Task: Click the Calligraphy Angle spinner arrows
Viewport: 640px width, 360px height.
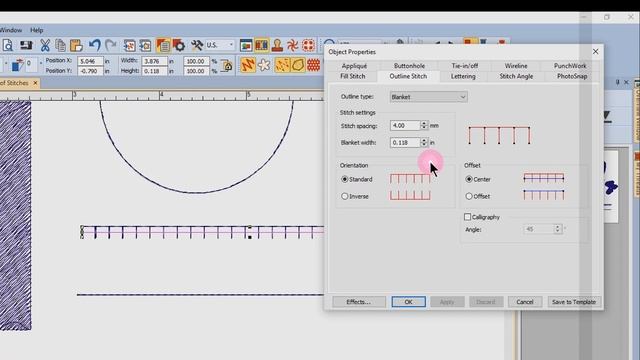Action: tap(558, 229)
